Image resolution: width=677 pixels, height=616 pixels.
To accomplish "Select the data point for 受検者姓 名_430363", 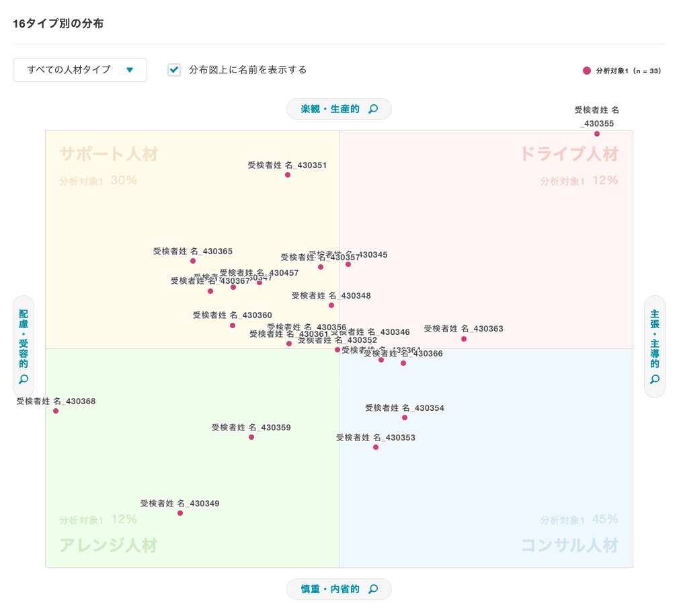I will point(464,339).
